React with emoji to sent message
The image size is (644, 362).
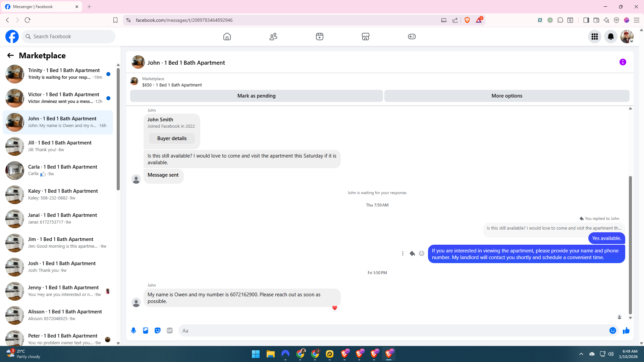pos(422,253)
